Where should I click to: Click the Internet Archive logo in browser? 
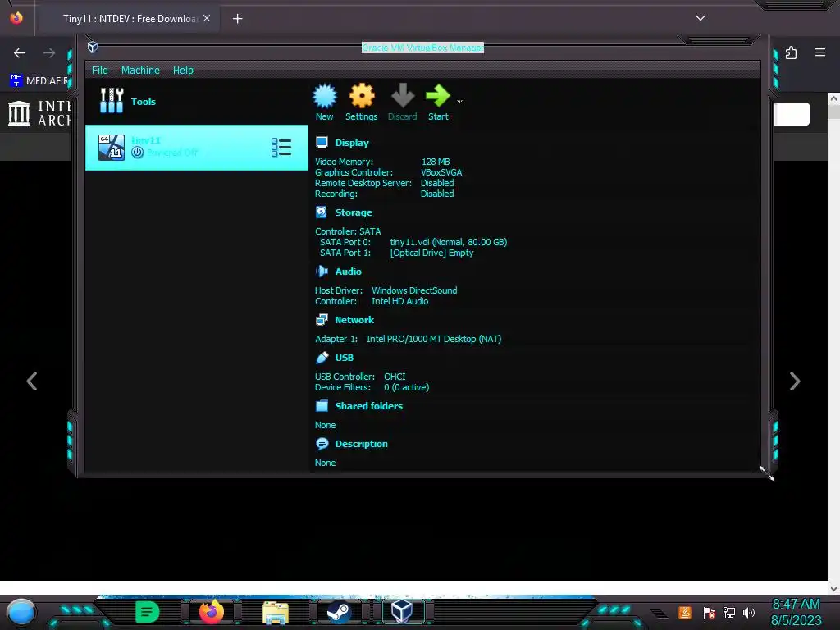pos(39,113)
